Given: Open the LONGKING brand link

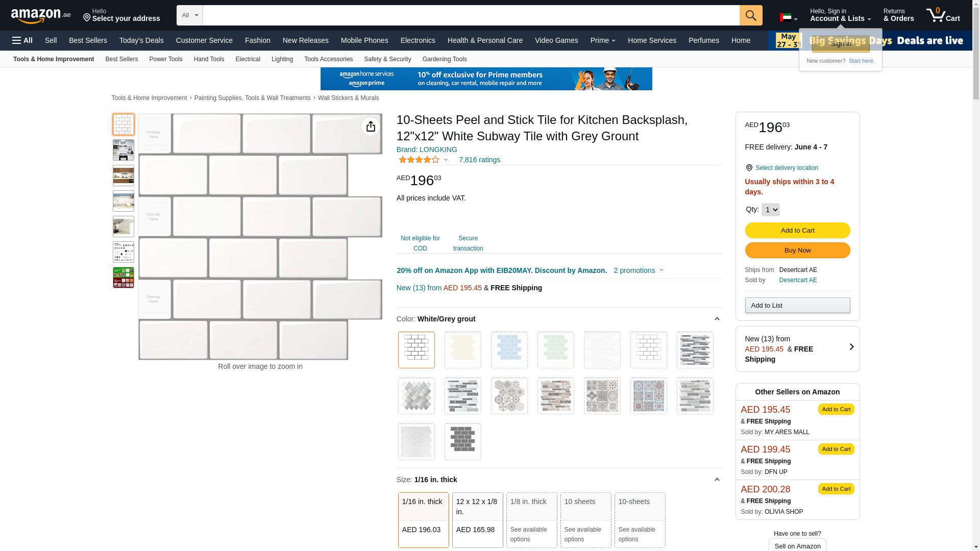Looking at the screenshot, I should click(427, 149).
